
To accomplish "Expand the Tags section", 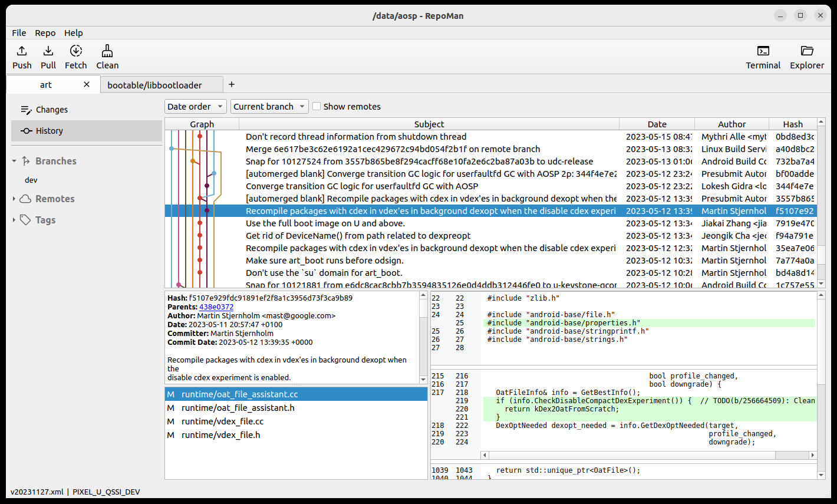I will pyautogui.click(x=14, y=220).
